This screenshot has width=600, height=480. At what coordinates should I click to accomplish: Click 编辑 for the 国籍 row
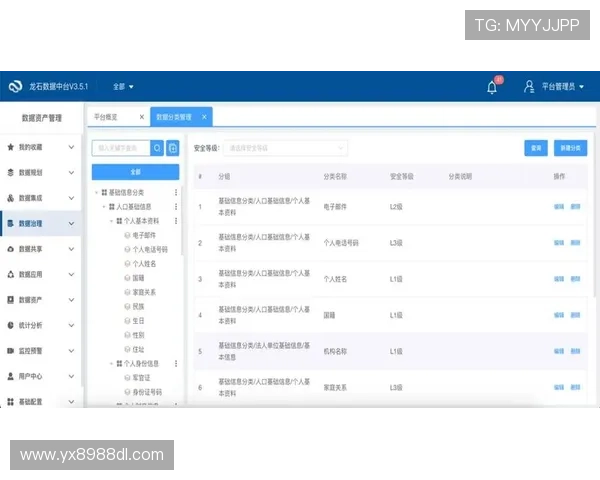point(559,315)
